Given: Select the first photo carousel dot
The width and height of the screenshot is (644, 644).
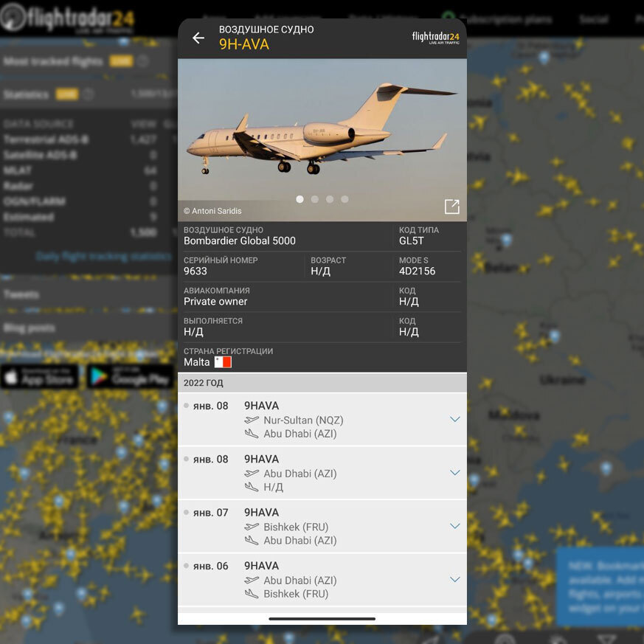Looking at the screenshot, I should (300, 199).
